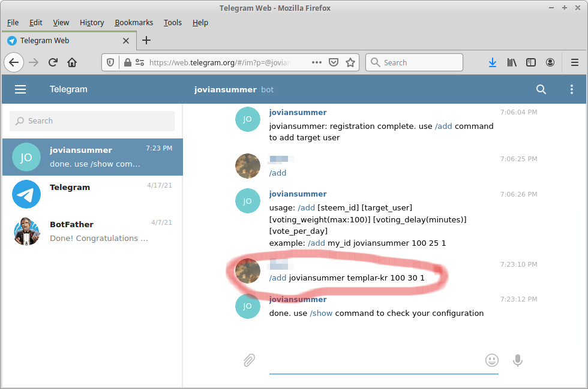Click /add link in the usage line

(307, 207)
